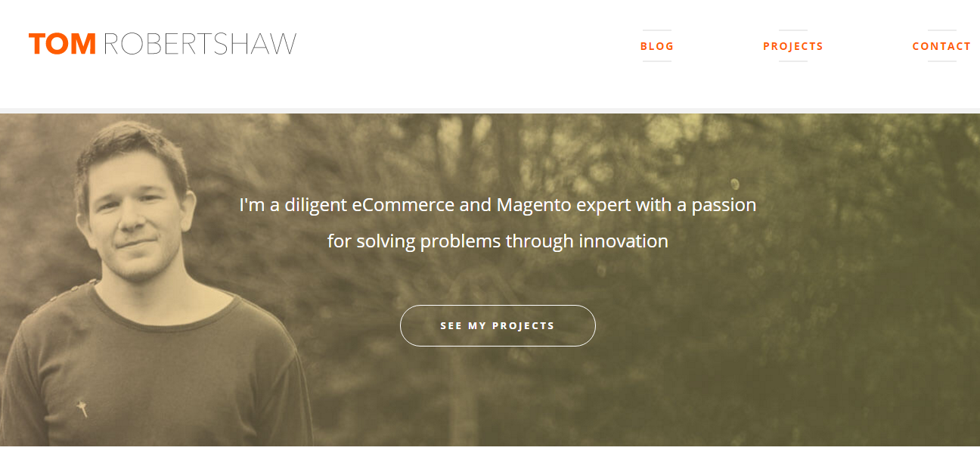Viewport: 980px width, 460px height.
Task: Click the SEE MY PROJECTS button
Action: [x=498, y=325]
